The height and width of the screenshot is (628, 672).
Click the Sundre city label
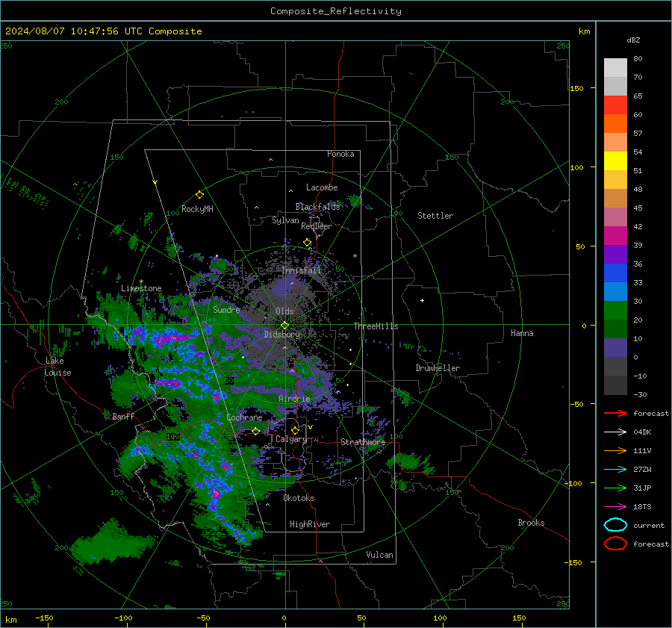226,309
